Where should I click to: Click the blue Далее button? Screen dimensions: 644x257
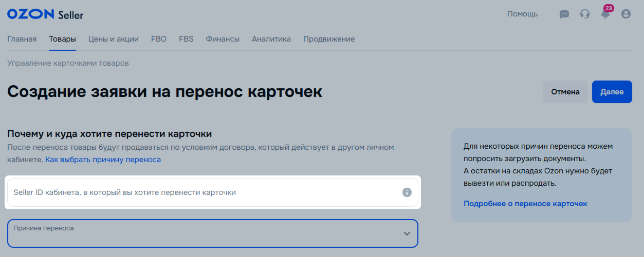click(612, 92)
